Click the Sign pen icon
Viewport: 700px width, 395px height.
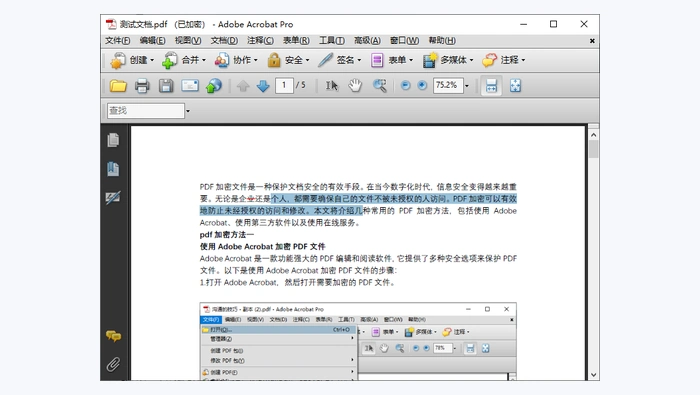click(x=325, y=60)
